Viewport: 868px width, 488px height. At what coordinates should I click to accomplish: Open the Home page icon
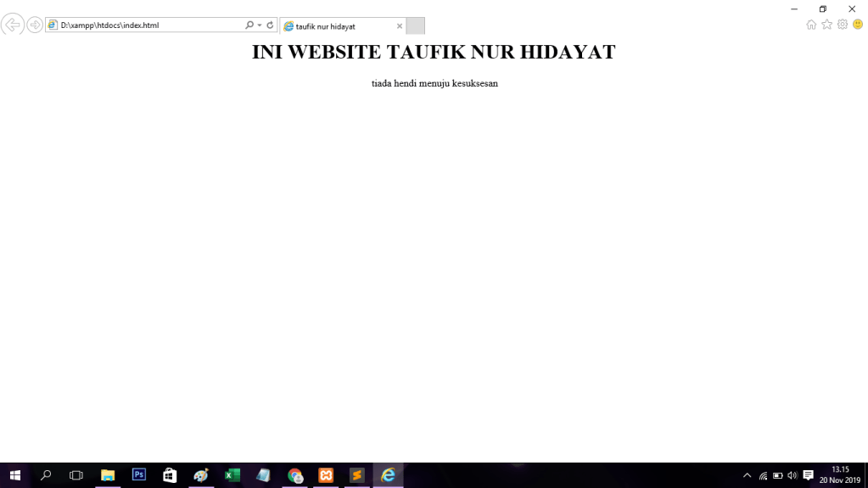(x=811, y=25)
